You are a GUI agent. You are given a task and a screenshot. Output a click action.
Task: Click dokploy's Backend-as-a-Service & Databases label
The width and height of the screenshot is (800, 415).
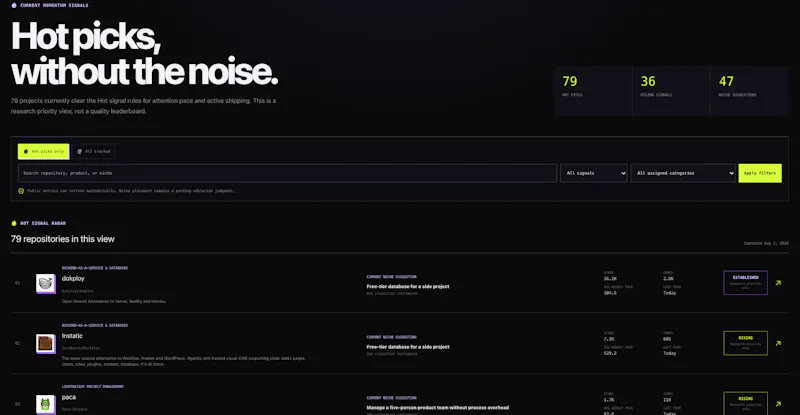(95, 268)
